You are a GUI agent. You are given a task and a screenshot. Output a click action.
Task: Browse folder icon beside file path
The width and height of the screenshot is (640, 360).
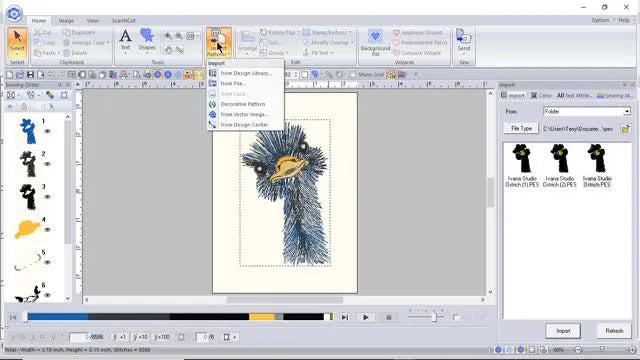pos(625,129)
